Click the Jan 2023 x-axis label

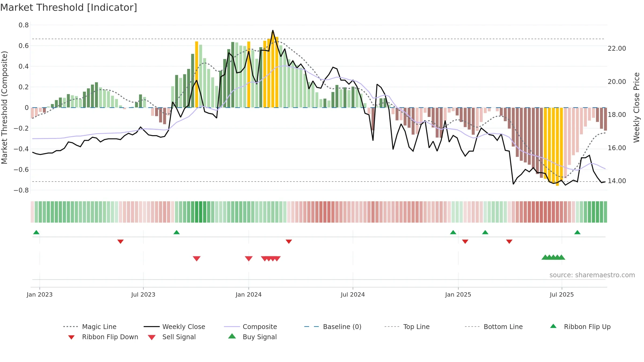(x=40, y=294)
